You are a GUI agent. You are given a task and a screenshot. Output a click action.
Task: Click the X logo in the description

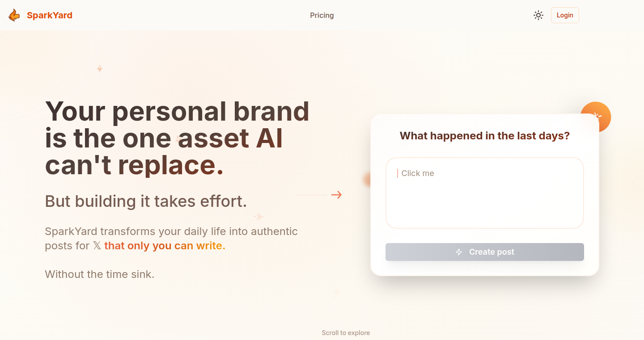[x=97, y=246]
